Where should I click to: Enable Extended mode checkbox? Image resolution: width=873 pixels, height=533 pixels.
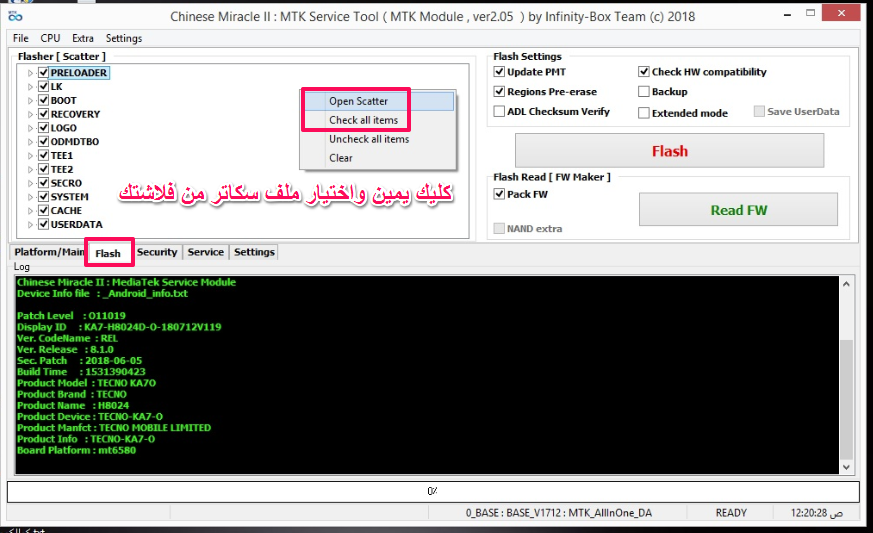(x=644, y=113)
